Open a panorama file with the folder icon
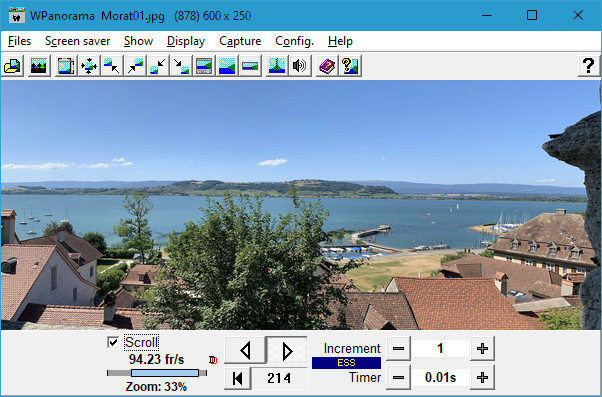 [12, 66]
